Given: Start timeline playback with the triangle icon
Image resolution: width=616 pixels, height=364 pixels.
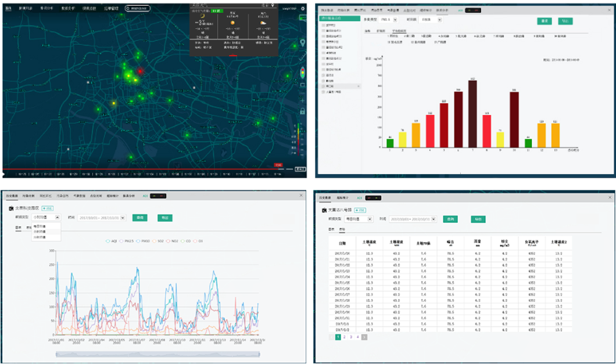Looking at the screenshot, I should (x=4, y=173).
